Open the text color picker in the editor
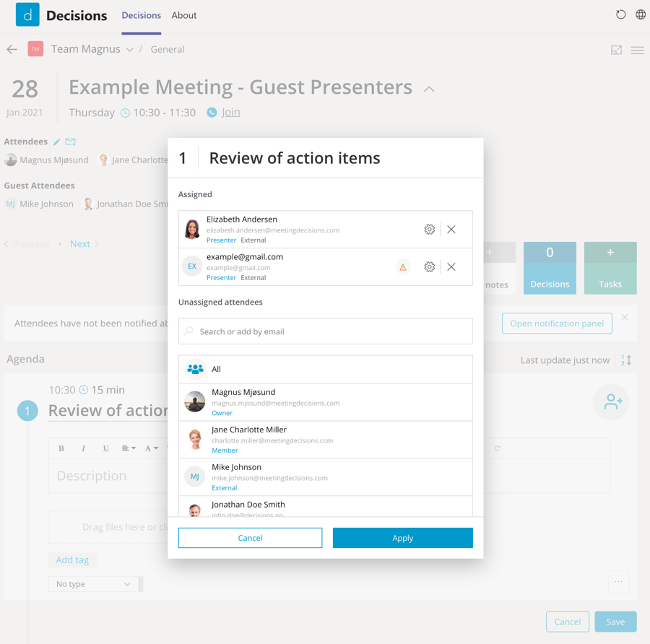Screen dimensions: 650x644 pos(151,448)
